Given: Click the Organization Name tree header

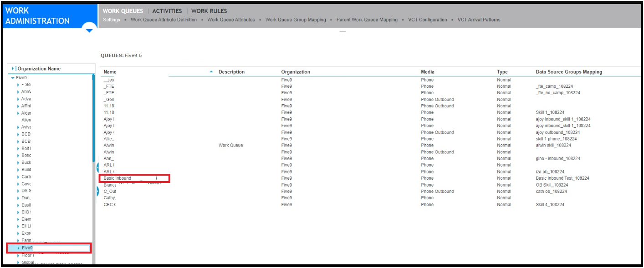Looking at the screenshot, I should (x=39, y=69).
